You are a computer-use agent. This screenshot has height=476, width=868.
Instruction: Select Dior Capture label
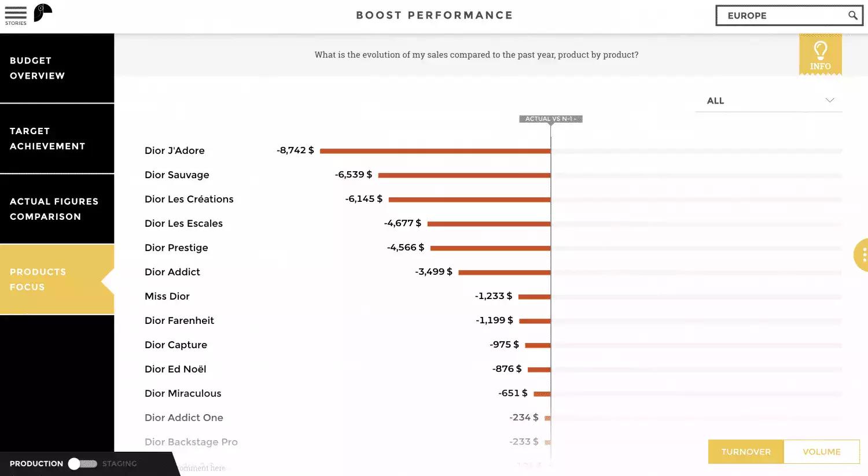click(176, 345)
